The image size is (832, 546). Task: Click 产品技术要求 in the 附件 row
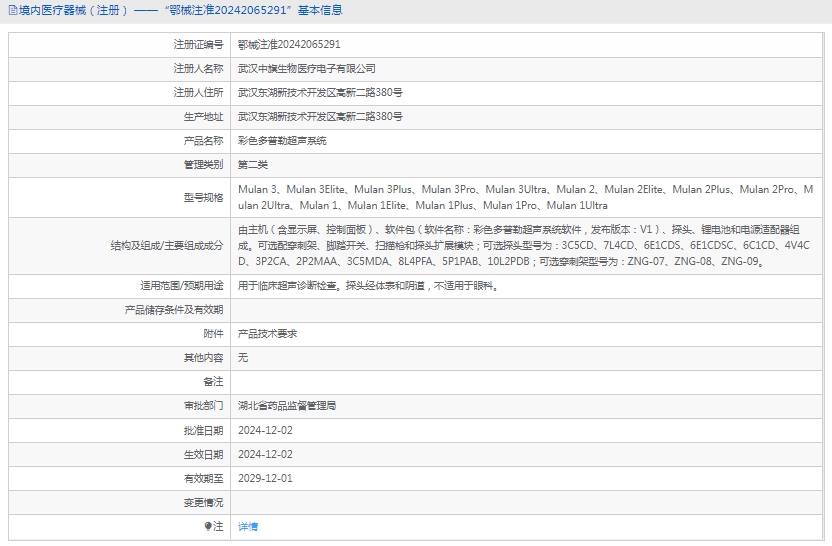click(x=266, y=334)
